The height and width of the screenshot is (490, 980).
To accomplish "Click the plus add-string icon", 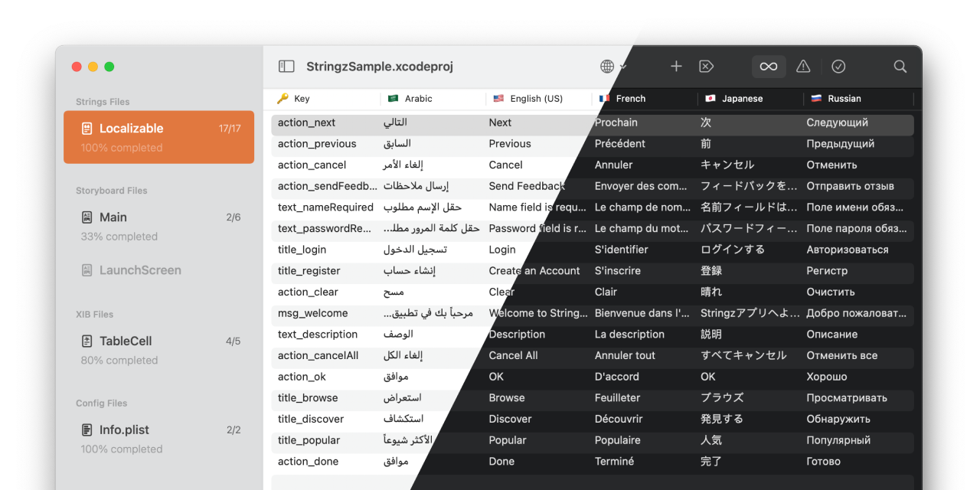I will click(x=676, y=67).
